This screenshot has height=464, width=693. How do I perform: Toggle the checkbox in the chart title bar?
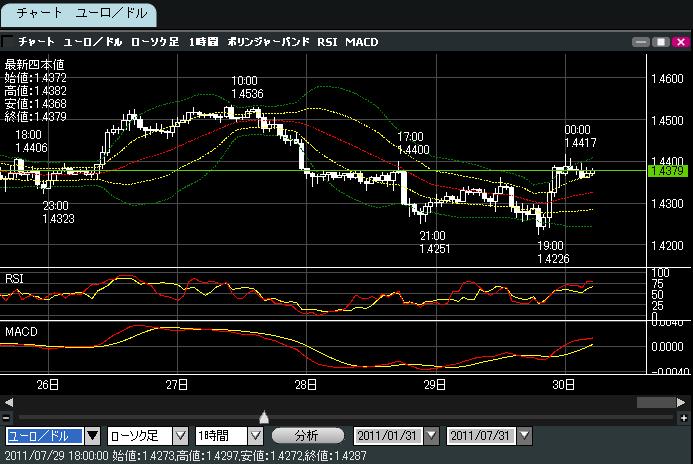(9, 42)
